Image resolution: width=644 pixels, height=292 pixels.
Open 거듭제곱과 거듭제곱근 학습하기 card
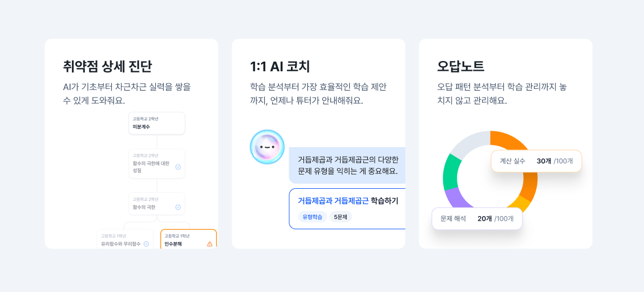point(347,209)
